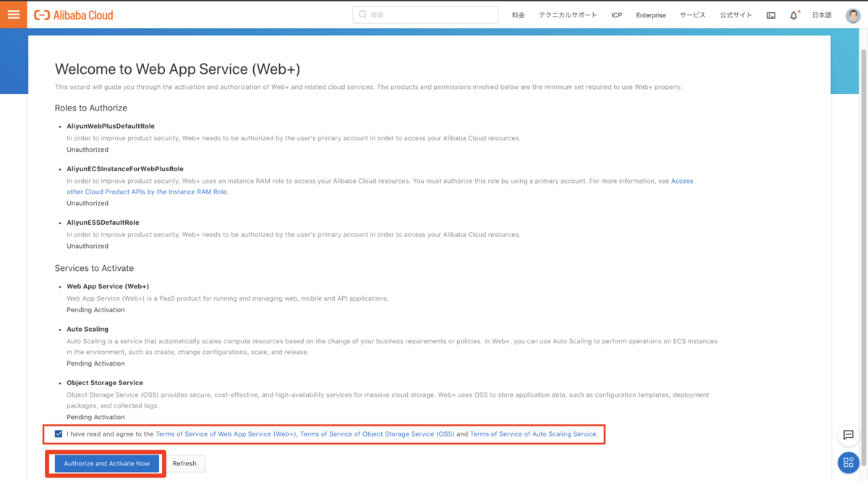The width and height of the screenshot is (868, 482).
Task: Open テクニカルサポート menu item
Action: pos(568,15)
